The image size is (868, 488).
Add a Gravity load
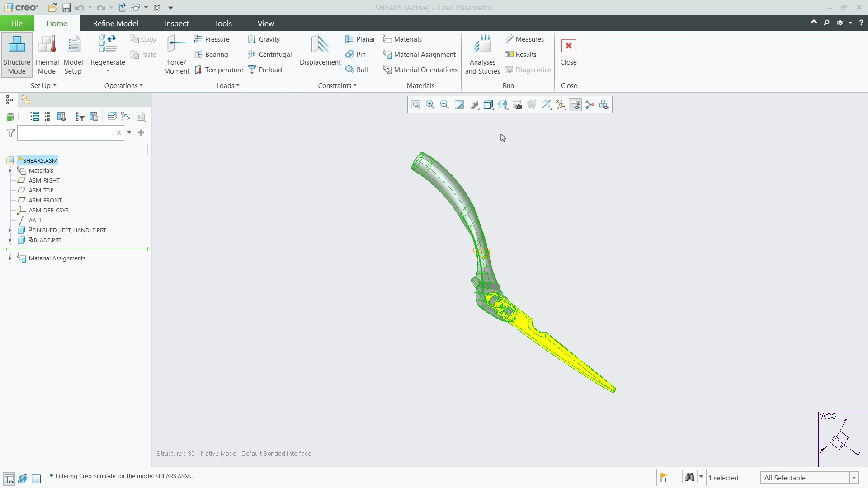tap(264, 39)
